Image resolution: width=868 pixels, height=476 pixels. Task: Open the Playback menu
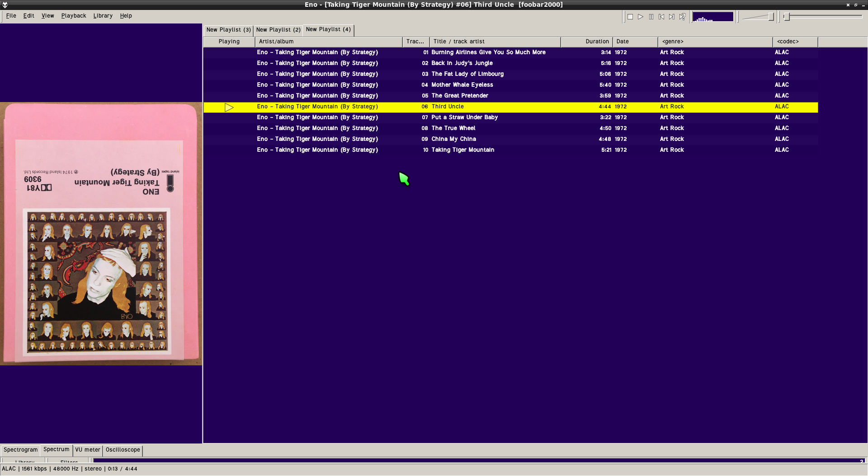[74, 16]
